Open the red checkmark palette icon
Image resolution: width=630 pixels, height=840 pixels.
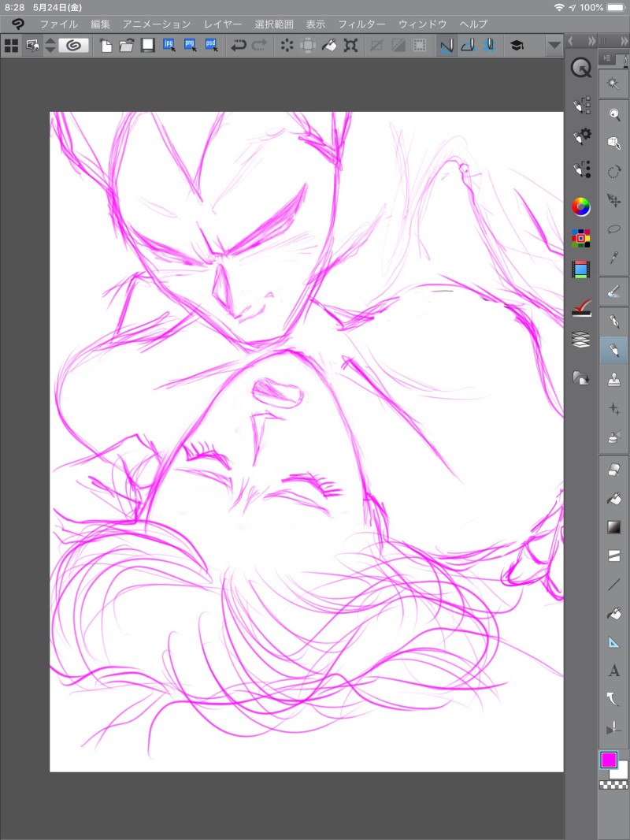(x=581, y=307)
